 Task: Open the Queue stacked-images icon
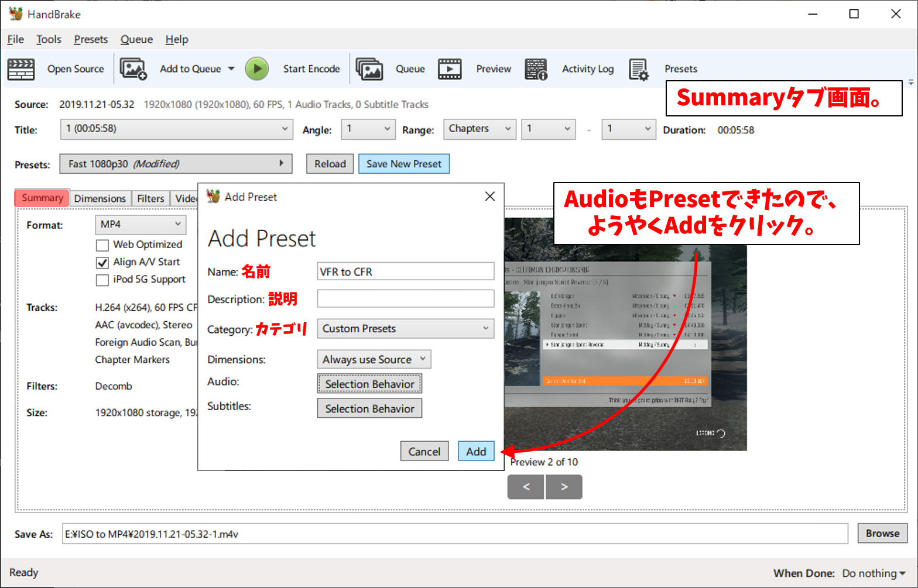pyautogui.click(x=369, y=69)
